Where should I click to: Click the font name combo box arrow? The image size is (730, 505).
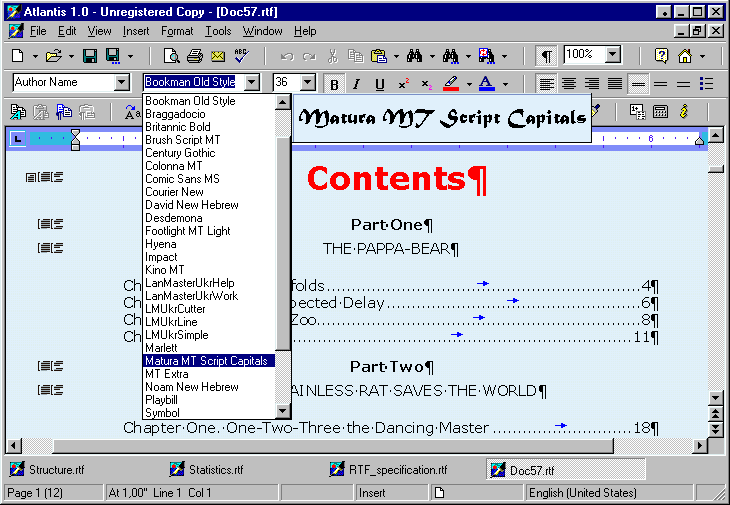[251, 82]
